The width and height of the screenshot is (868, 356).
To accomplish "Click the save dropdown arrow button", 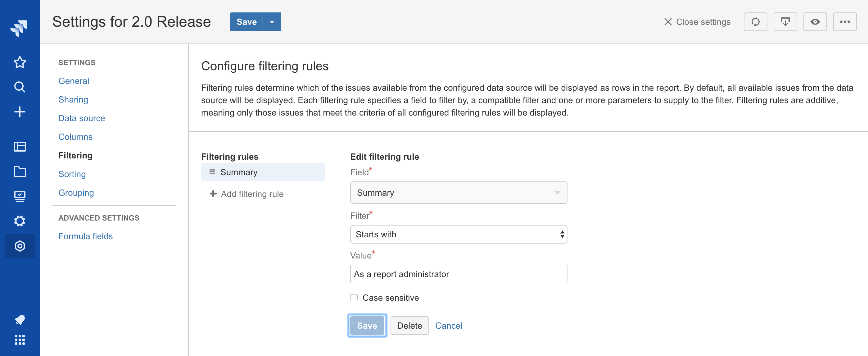I will (x=272, y=22).
